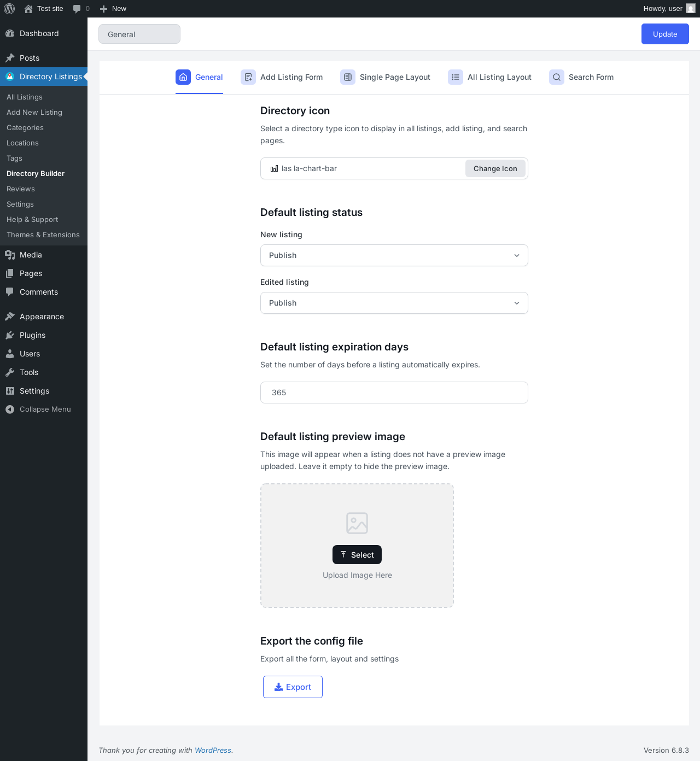Image resolution: width=700 pixels, height=761 pixels.
Task: Click the home icon beside Test site
Action: pyautogui.click(x=28, y=9)
